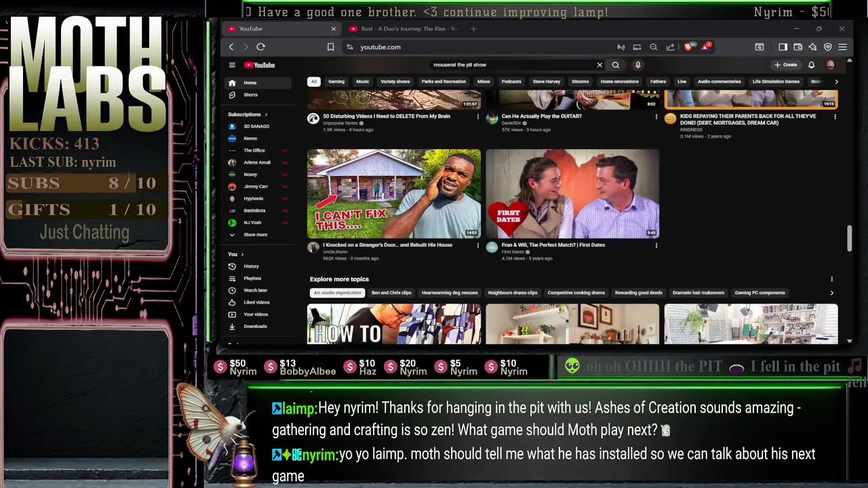Click the YouTube logo
This screenshot has height=488, width=868.
pos(260,65)
